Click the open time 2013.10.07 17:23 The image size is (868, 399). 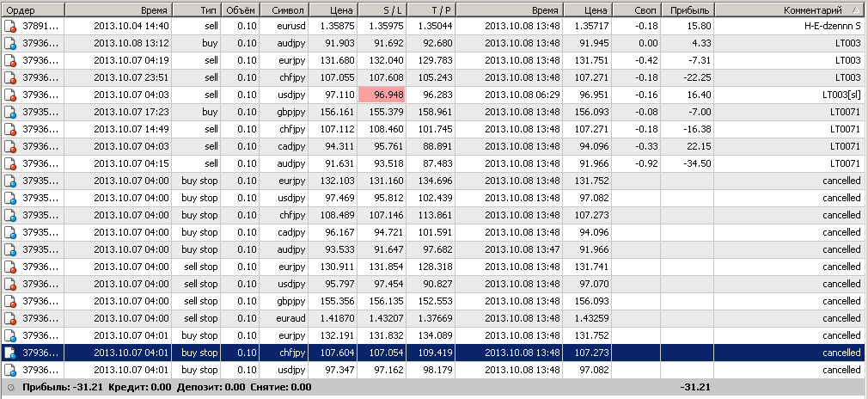click(131, 112)
